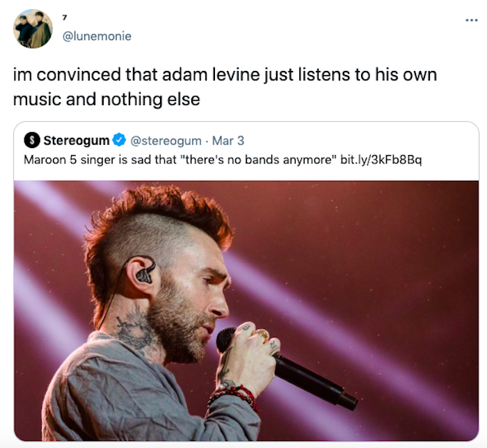Click the @lunemonie profile avatar
This screenshot has width=487, height=448.
click(x=33, y=29)
